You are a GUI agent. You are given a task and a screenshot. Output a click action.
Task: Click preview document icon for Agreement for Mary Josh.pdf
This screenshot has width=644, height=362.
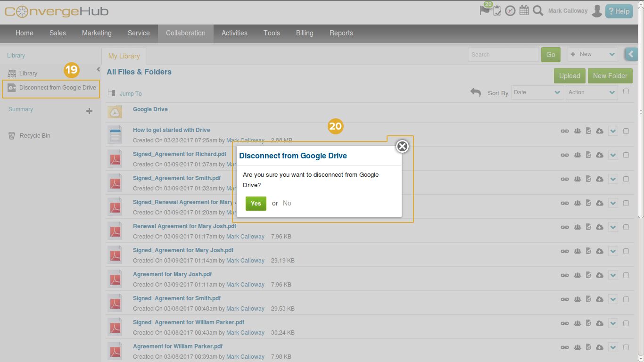[x=588, y=275]
